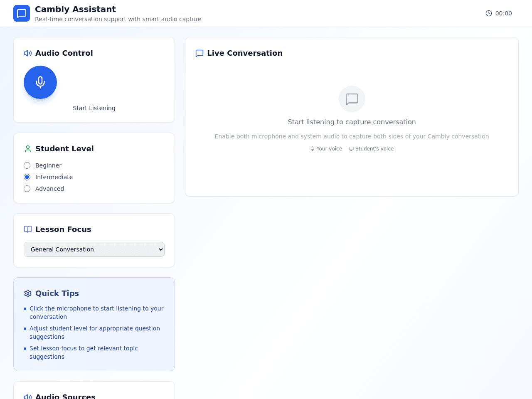Select the Advanced student level
532x399 pixels.
[x=27, y=189]
